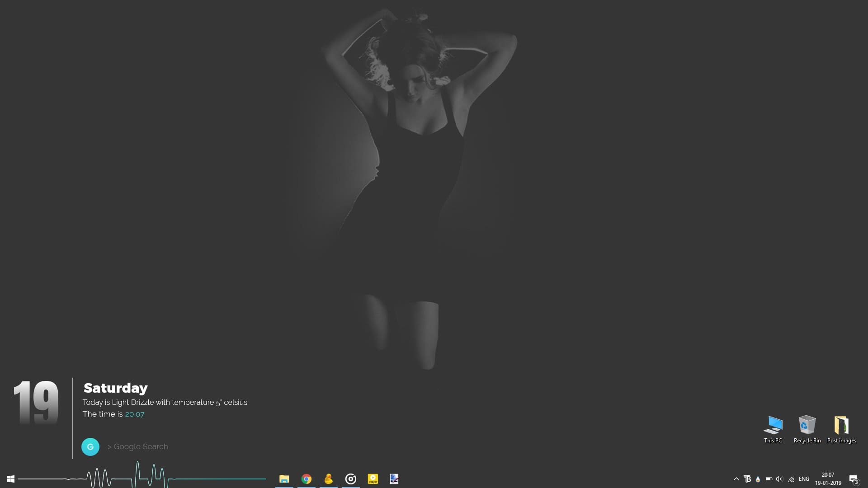The width and height of the screenshot is (868, 488).
Task: Open File Explorer from taskbar
Action: point(285,479)
